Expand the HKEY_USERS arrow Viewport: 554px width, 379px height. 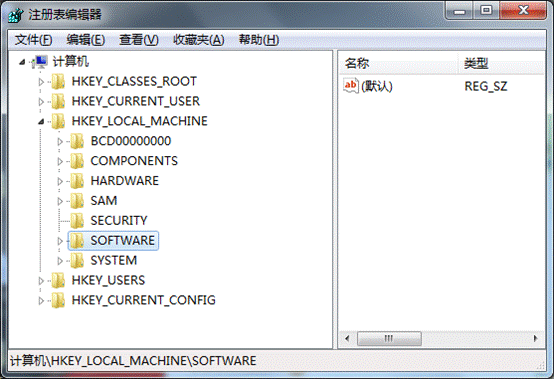pos(41,281)
